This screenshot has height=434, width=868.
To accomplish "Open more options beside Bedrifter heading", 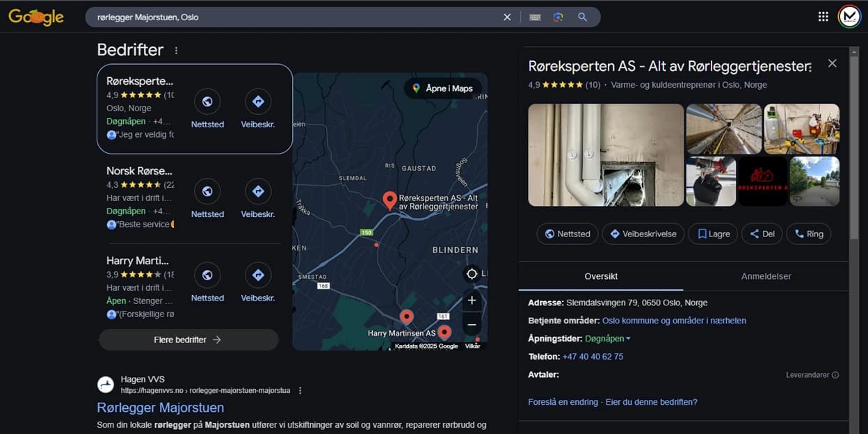I will pyautogui.click(x=176, y=51).
